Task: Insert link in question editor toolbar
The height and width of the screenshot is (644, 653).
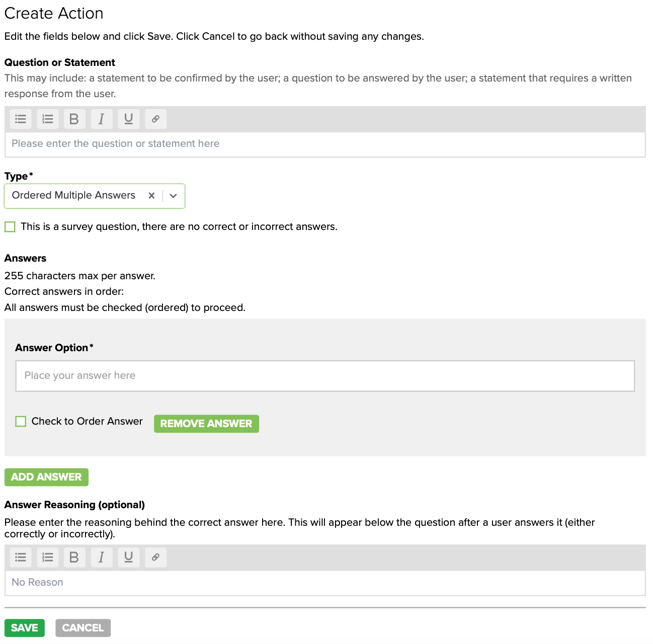Action: point(155,119)
